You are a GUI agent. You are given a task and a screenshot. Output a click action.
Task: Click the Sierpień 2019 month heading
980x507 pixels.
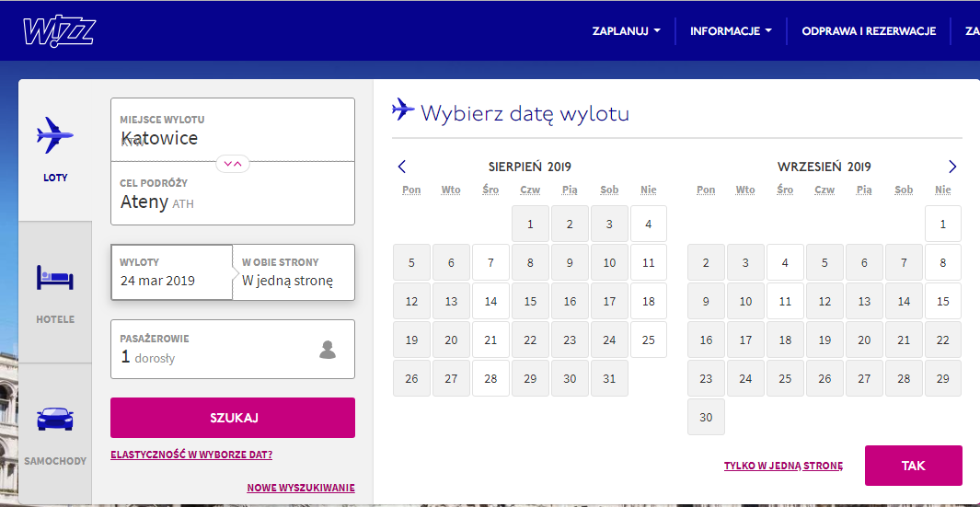pos(530,167)
